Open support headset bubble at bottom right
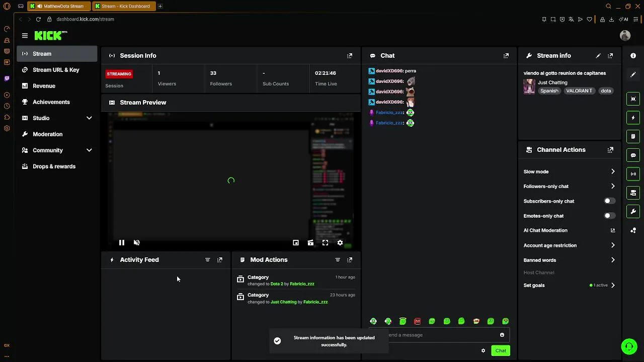644x362 pixels. pyautogui.click(x=629, y=346)
